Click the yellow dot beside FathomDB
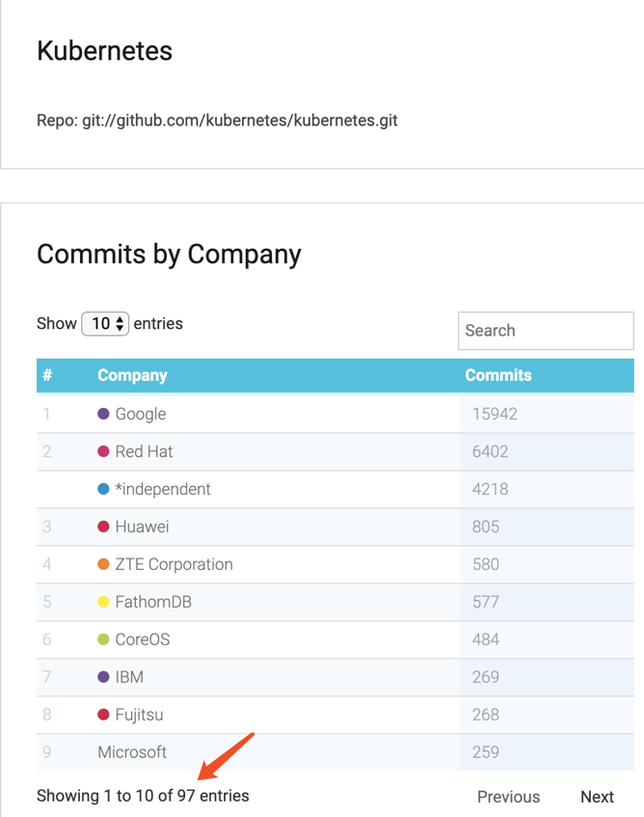Image resolution: width=644 pixels, height=817 pixels. (x=103, y=602)
